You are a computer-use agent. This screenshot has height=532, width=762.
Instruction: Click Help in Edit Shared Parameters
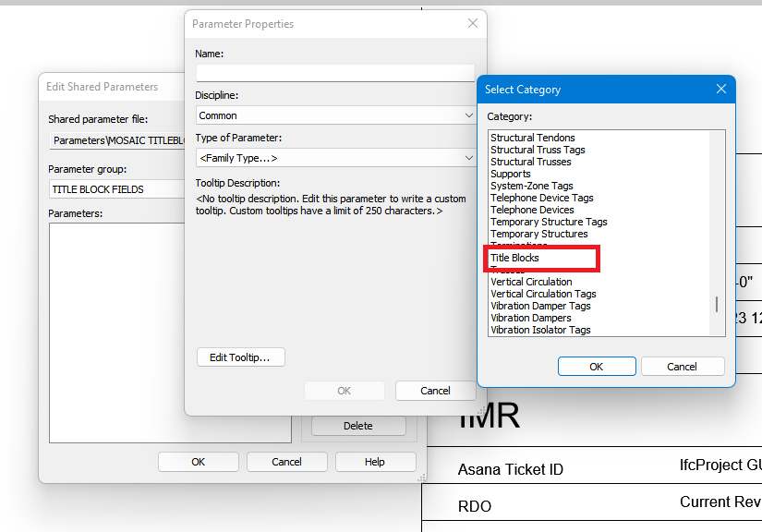pyautogui.click(x=375, y=461)
